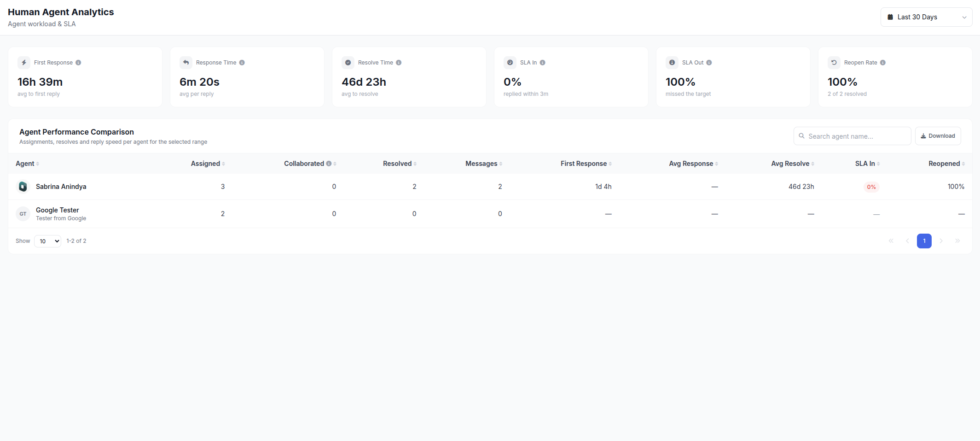
Task: Click the lightning bolt First Response icon
Action: tap(24, 63)
